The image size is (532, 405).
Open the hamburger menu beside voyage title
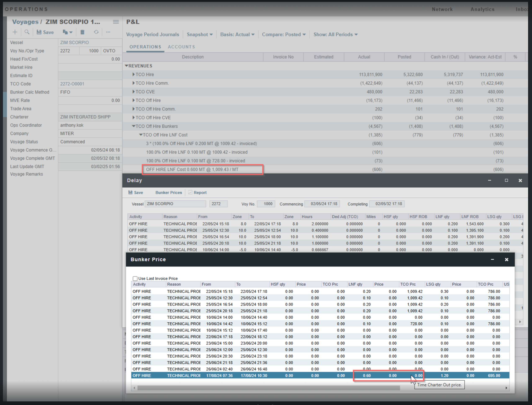point(116,22)
